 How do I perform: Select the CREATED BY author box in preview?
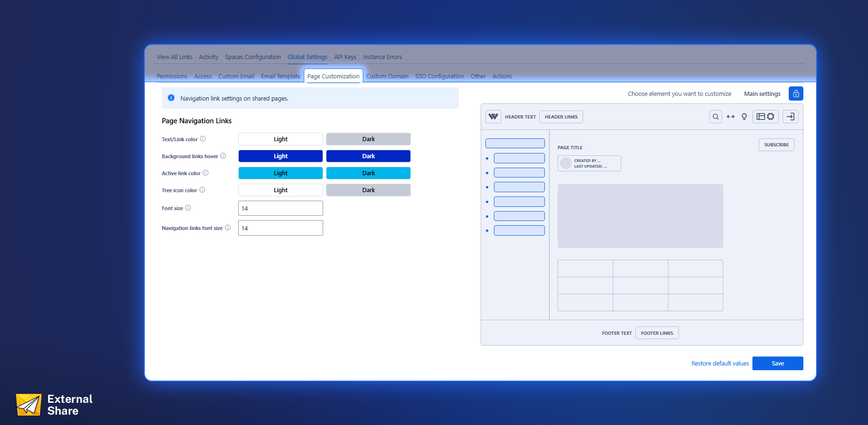589,163
